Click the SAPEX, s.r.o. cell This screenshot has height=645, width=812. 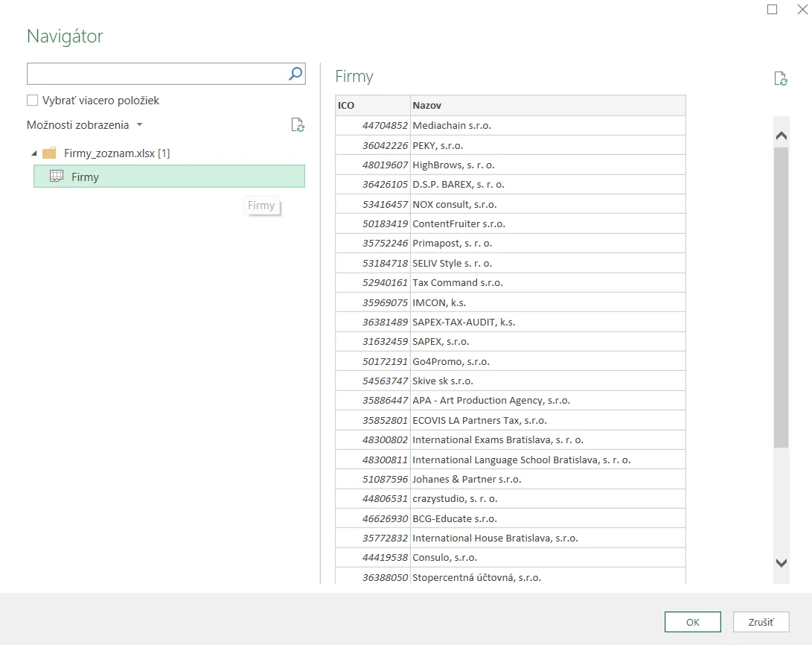click(548, 342)
